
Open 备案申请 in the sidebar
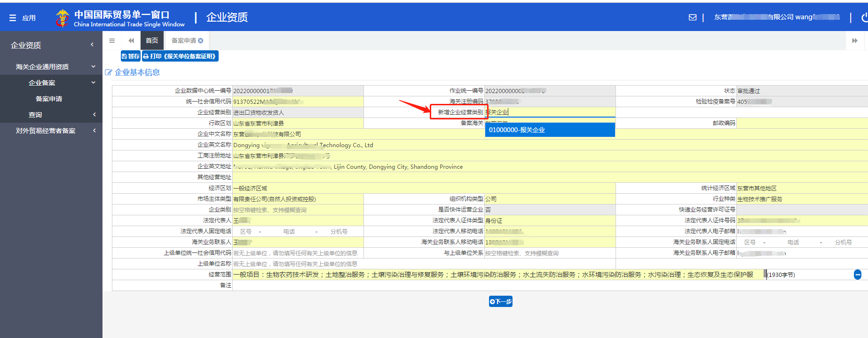(49, 99)
